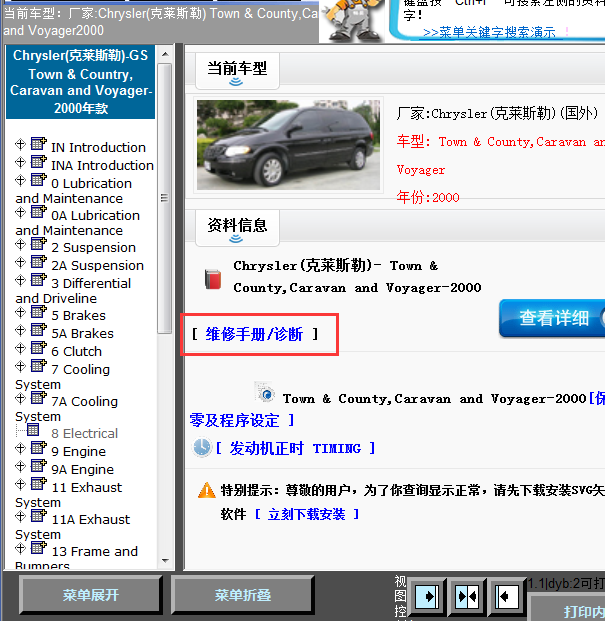
Task: Click the tree panel scroll-up arrow
Action: (166, 54)
